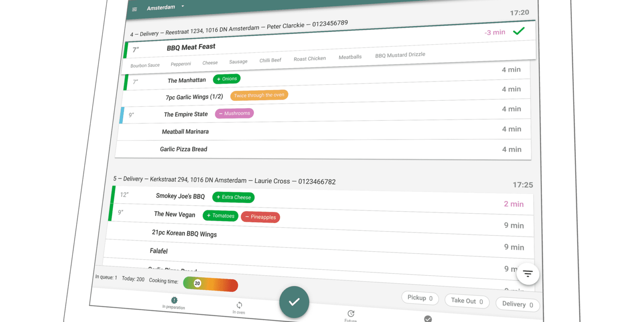Switch to the In oven tab
The image size is (644, 322).
(x=239, y=308)
